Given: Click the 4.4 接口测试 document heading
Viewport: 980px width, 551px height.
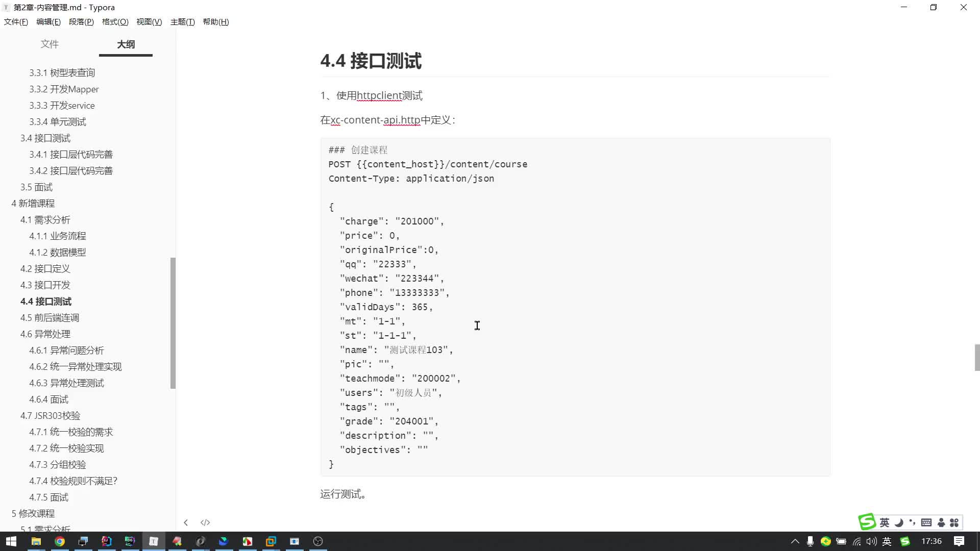Looking at the screenshot, I should [371, 61].
